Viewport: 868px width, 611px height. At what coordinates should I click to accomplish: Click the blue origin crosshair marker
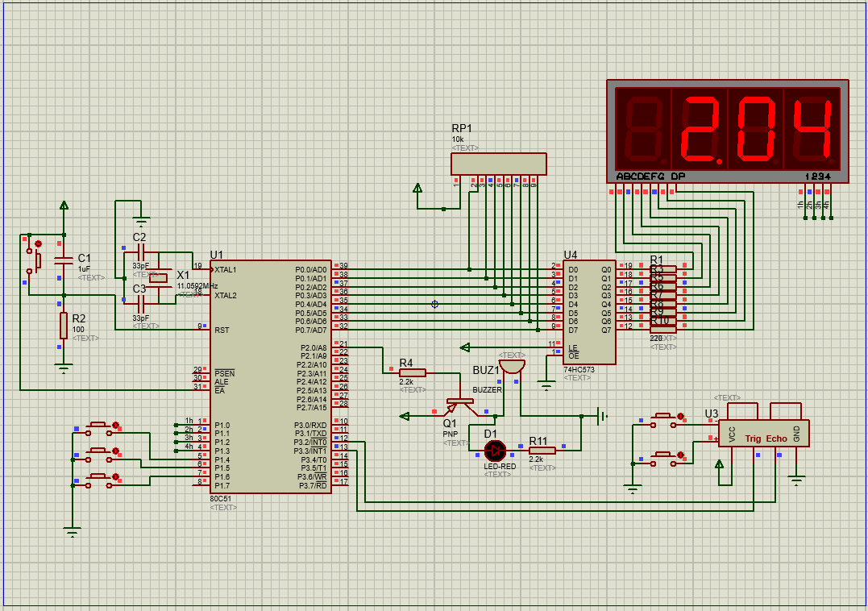coord(435,304)
